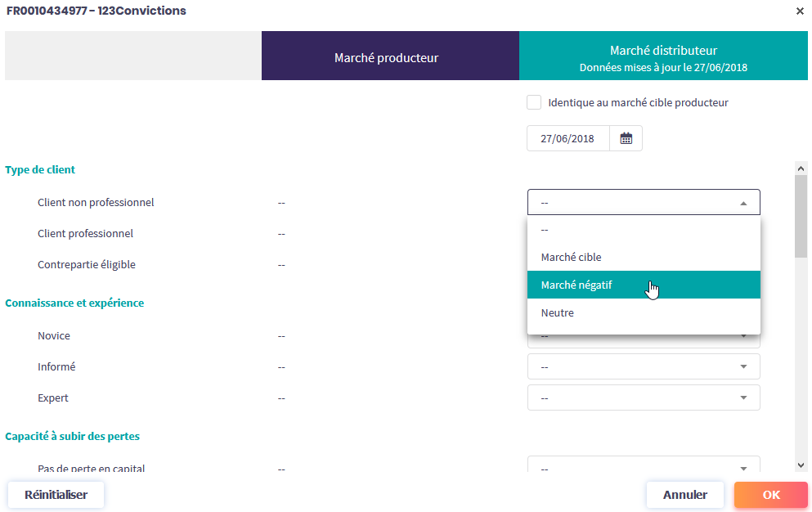Collapse the Client non professionnel dropdown
Image resolution: width=812 pixels, height=512 pixels.
(644, 202)
